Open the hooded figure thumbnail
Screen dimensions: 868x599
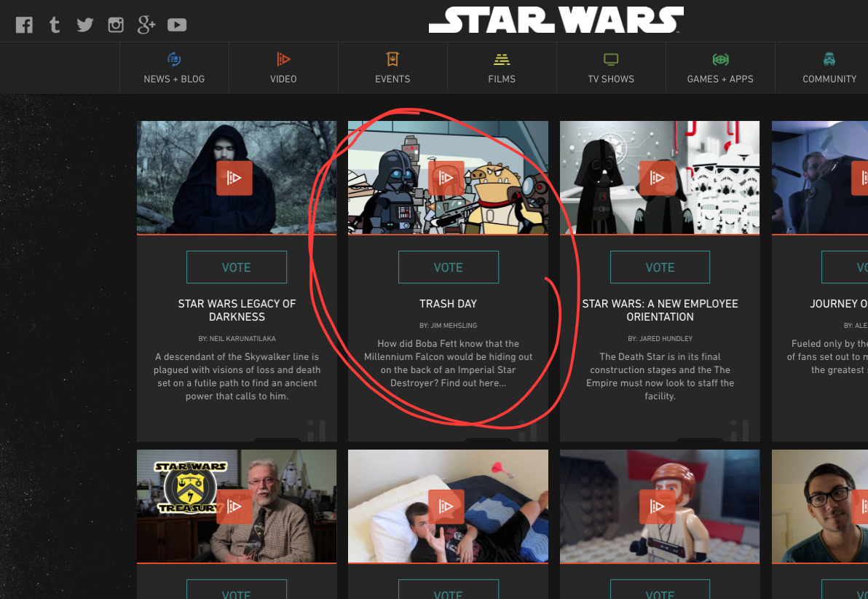(237, 177)
